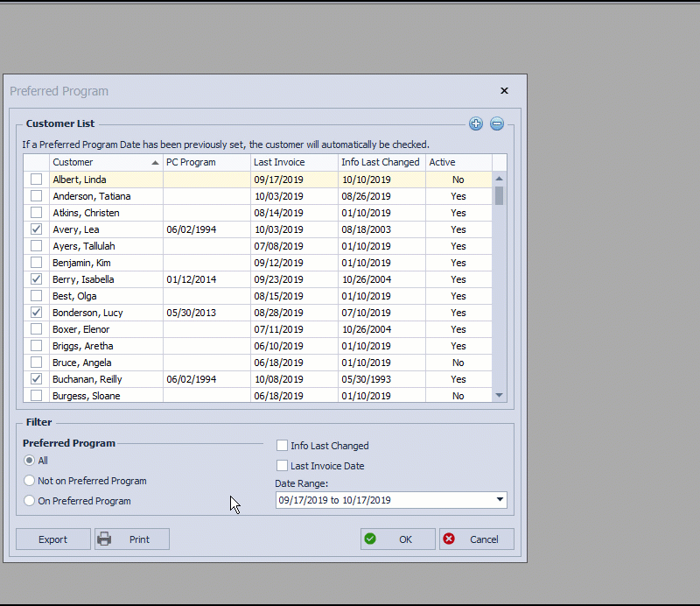Select the Briggs, Aretha customer name

82,346
